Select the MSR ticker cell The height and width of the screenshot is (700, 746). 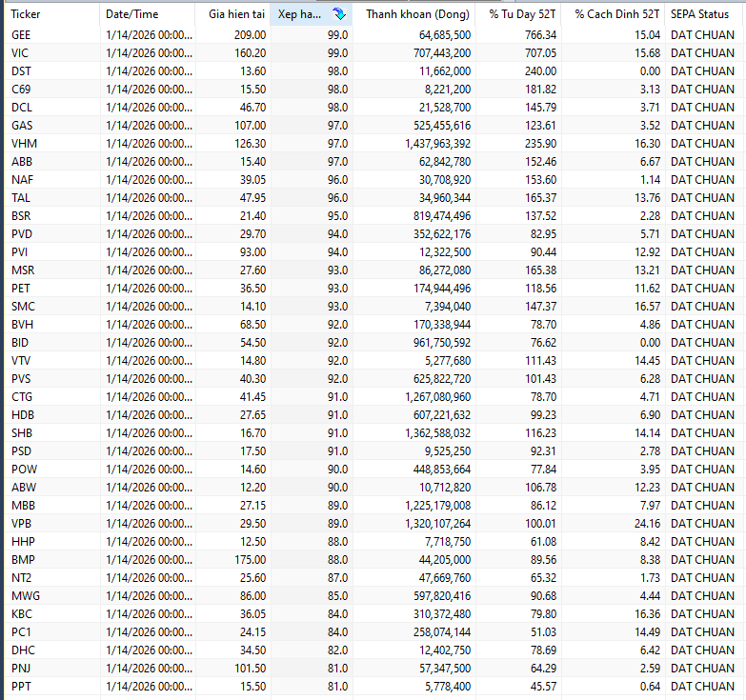click(23, 270)
